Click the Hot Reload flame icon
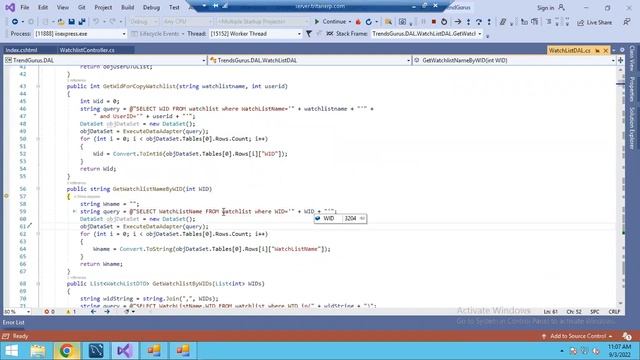Screen dimensions: 640x360 358,22
